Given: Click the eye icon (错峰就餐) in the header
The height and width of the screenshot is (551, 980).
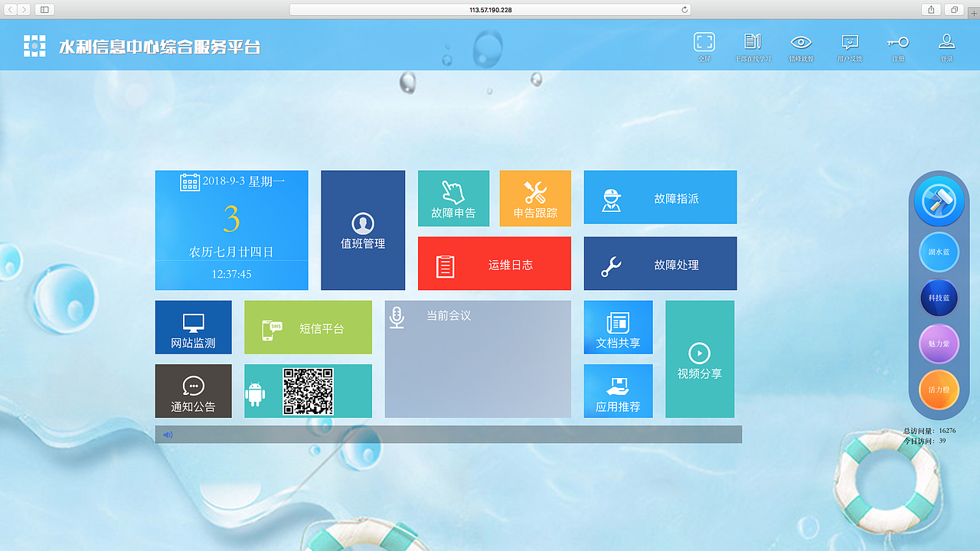Looking at the screenshot, I should [x=801, y=42].
